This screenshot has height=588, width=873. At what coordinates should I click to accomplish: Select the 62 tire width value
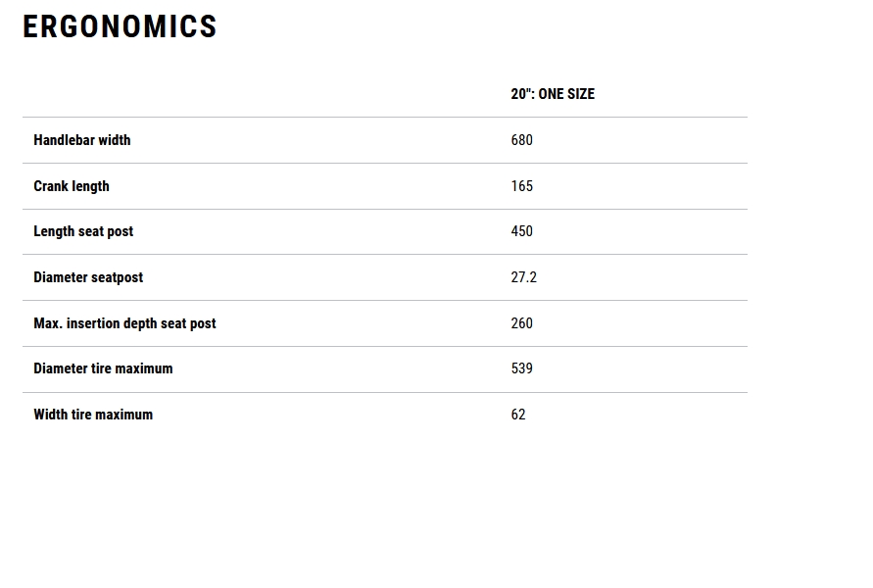click(x=517, y=415)
